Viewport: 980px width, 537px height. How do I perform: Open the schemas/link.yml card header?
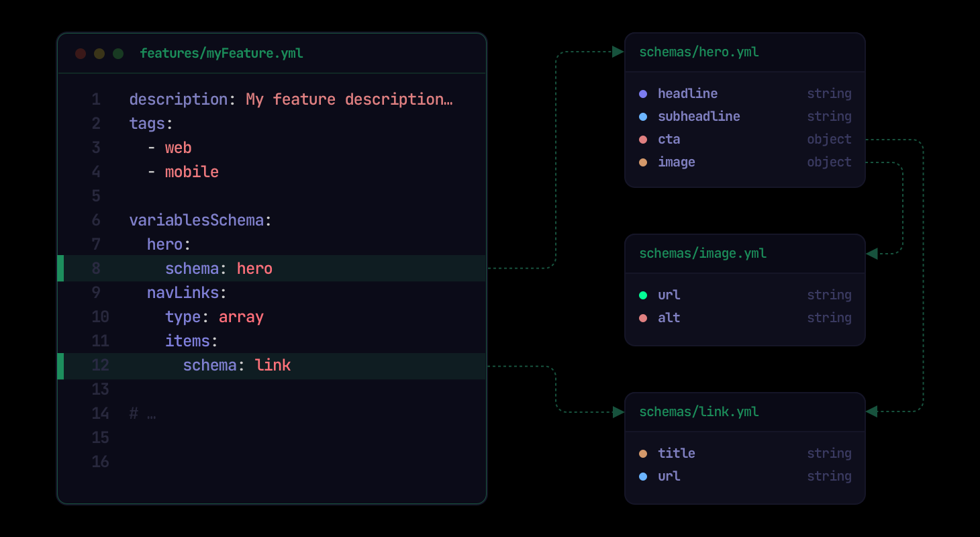coord(699,412)
